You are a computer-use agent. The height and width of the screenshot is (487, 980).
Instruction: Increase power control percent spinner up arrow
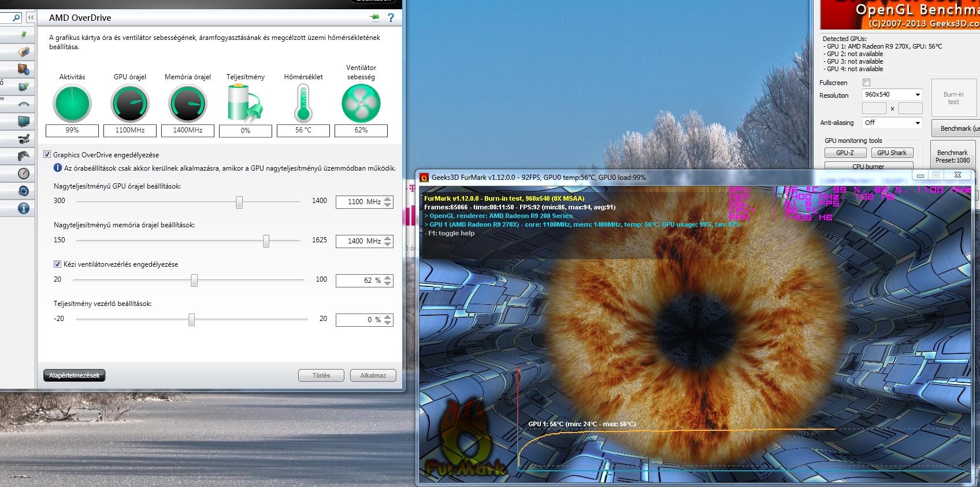tap(388, 317)
